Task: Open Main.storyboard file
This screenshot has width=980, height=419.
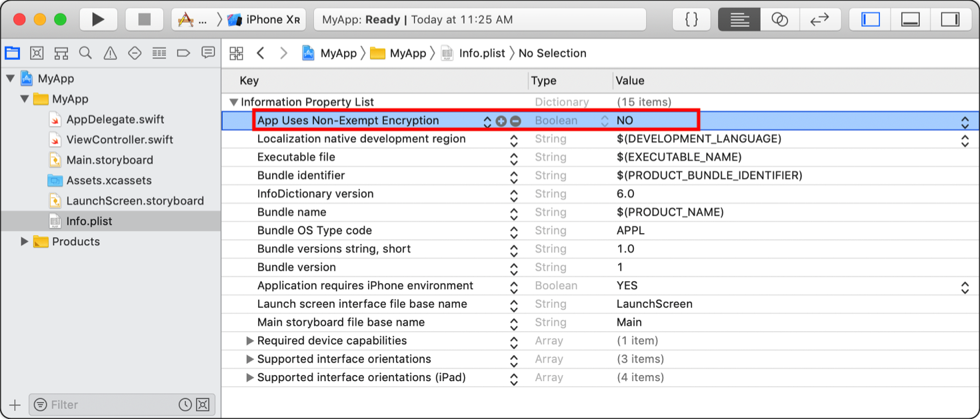Action: coord(109,160)
